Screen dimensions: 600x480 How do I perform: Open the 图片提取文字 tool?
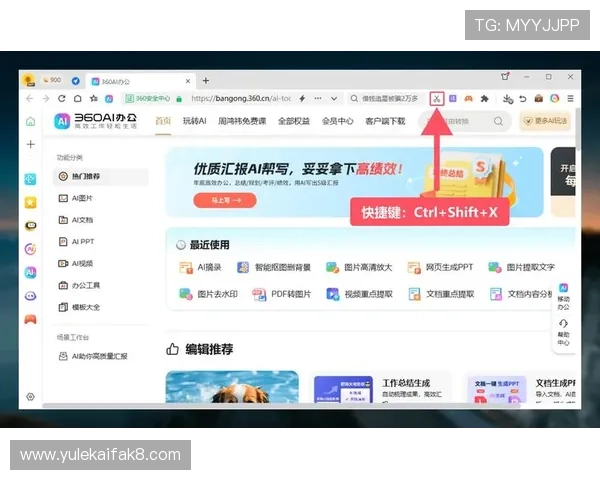[522, 267]
